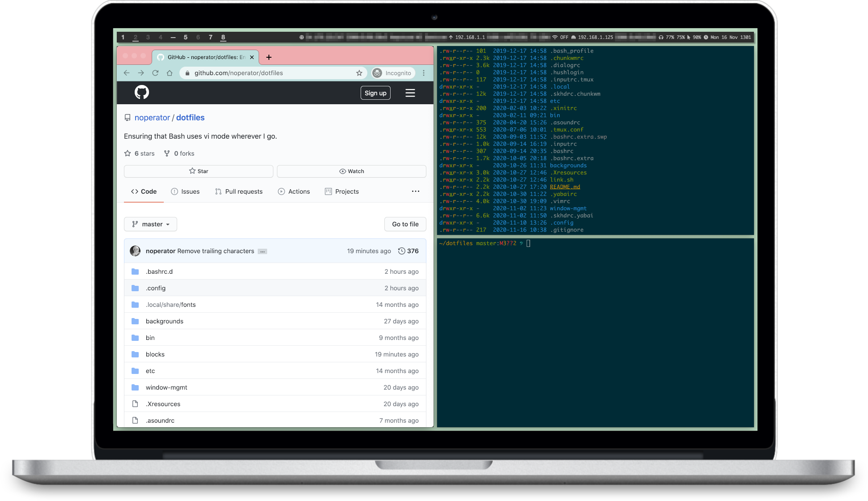Expand the commit message ellipsis
The image size is (868, 501).
[x=263, y=251]
